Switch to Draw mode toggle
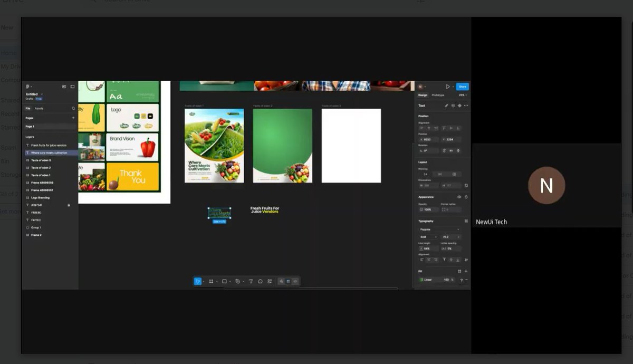Viewport: 633px width, 364px height. pyautogui.click(x=281, y=281)
